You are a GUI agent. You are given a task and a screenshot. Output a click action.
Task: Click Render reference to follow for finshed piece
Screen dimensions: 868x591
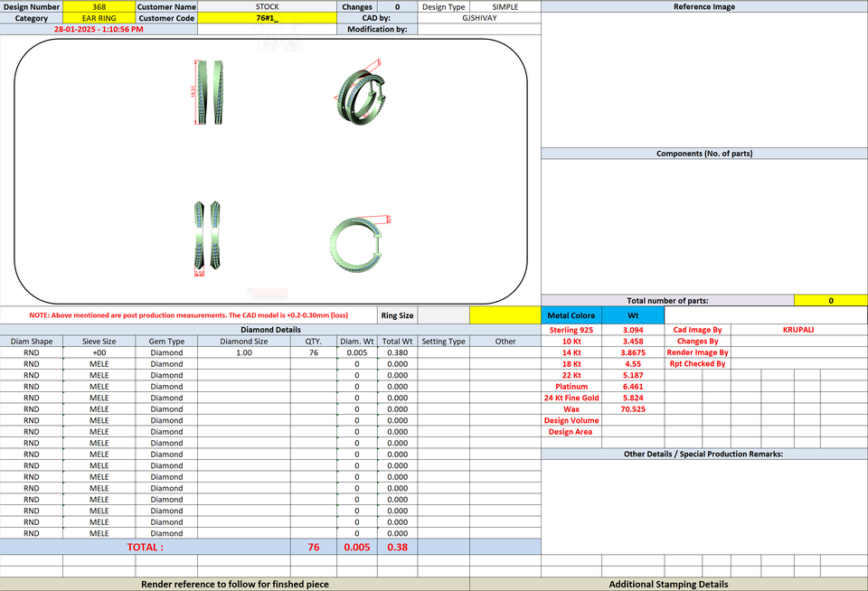pyautogui.click(x=235, y=585)
